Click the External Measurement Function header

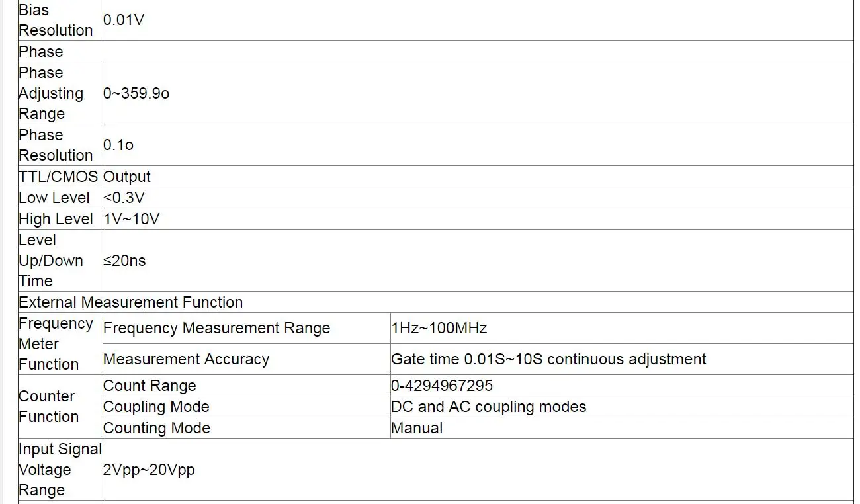(131, 302)
